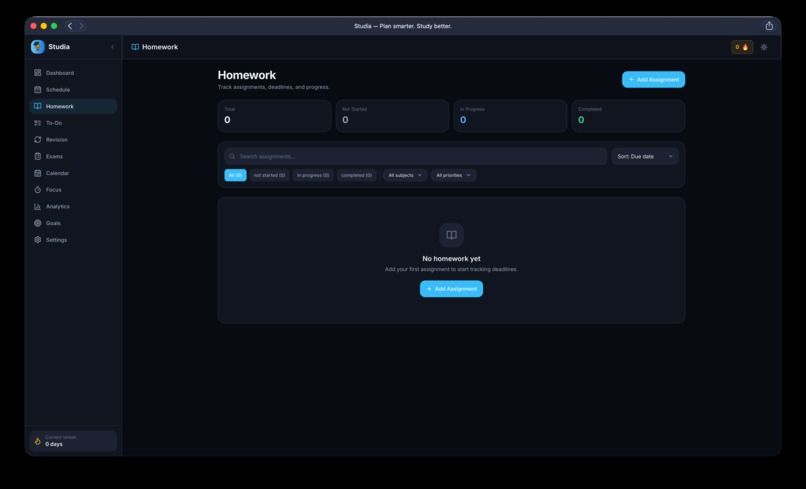
Task: Filter by in progress (0)
Action: pos(313,175)
